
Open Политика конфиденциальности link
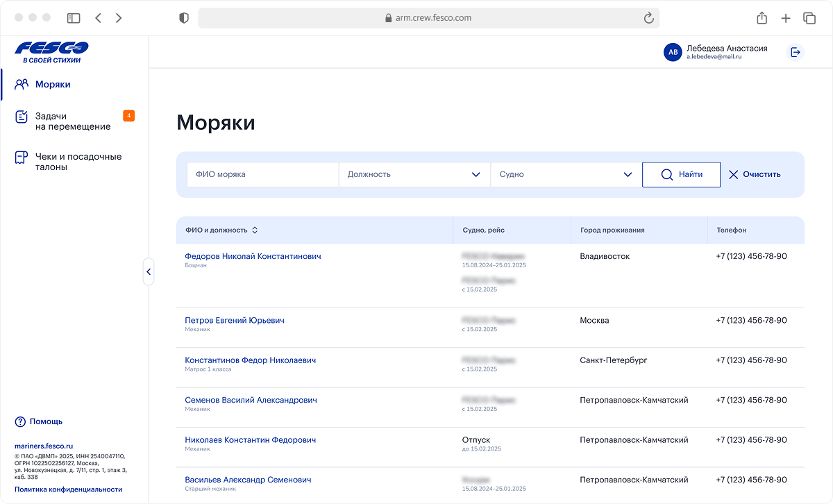click(68, 489)
